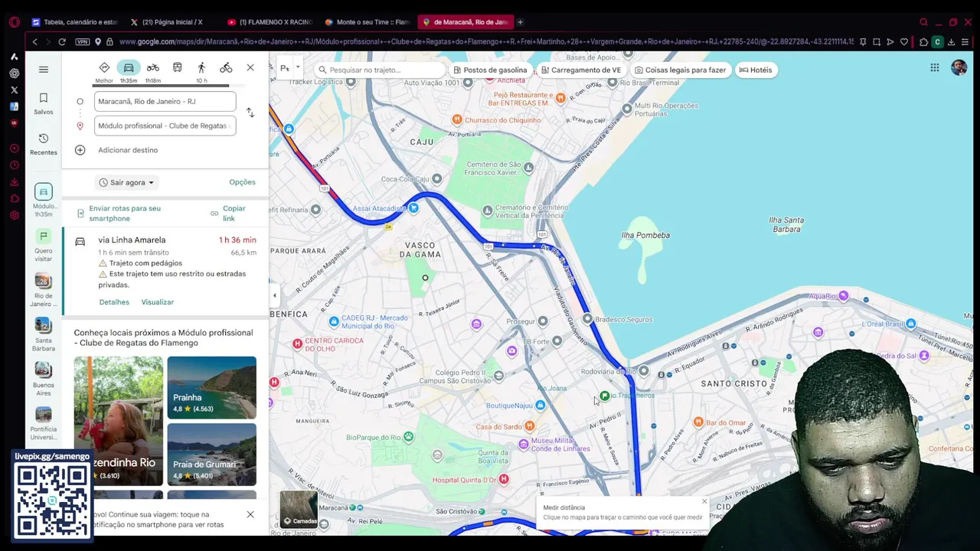This screenshot has height=551, width=980.
Task: Open Opera sidebar downloads
Action: [14, 182]
